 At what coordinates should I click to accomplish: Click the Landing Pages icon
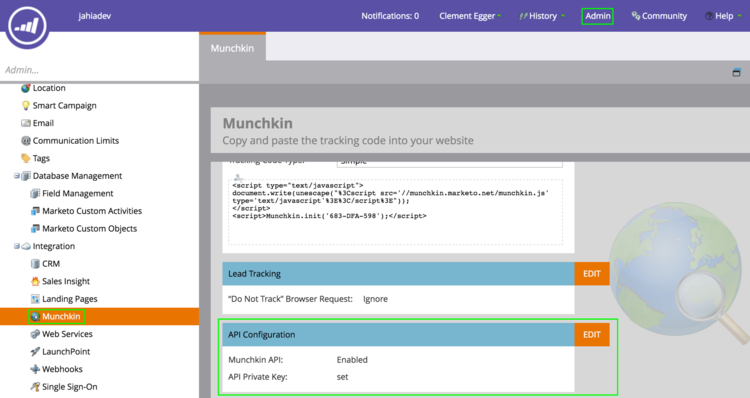(35, 299)
